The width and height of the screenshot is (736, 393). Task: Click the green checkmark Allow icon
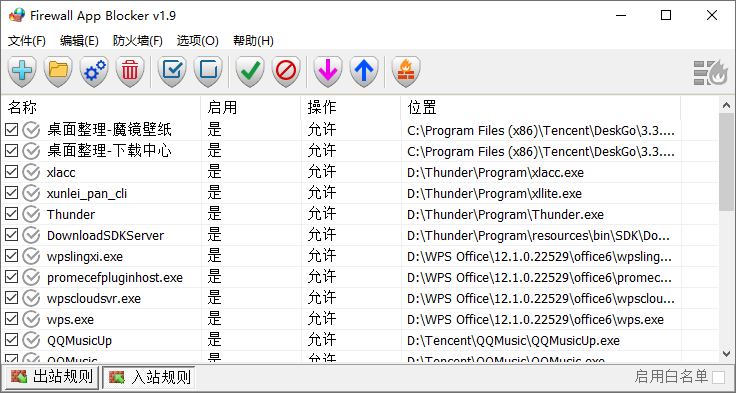click(x=250, y=71)
